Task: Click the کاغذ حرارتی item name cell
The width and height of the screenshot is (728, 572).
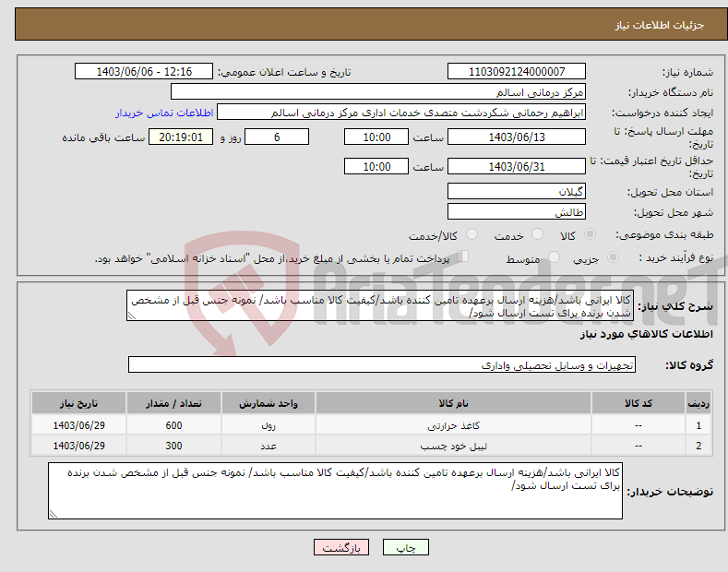Action: (x=453, y=425)
